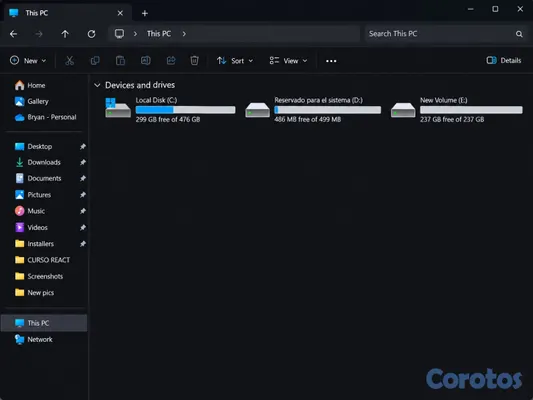Click the Copy icon in toolbar
The image size is (533, 400).
pyautogui.click(x=95, y=61)
